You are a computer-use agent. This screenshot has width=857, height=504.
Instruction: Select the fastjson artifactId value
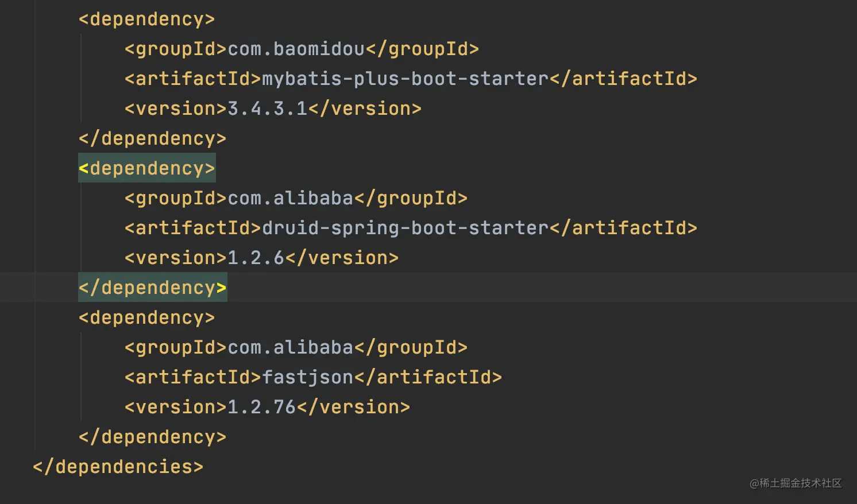[308, 377]
